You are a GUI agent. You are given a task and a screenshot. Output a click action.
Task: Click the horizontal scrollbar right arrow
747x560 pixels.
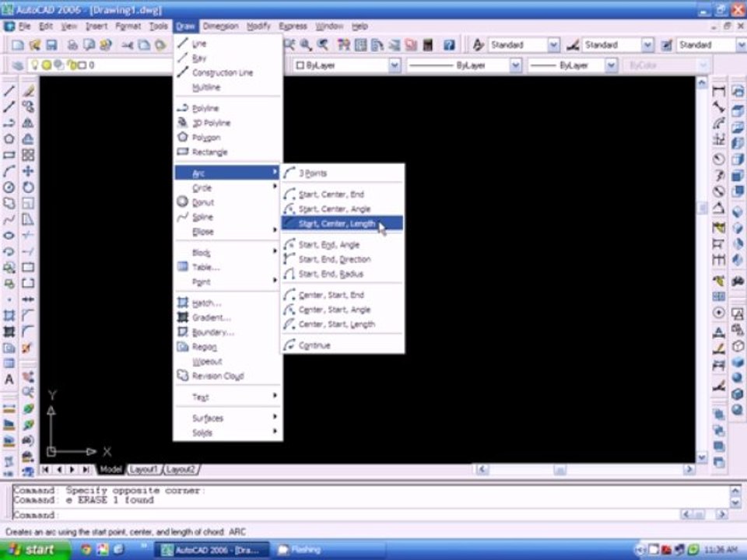[689, 470]
